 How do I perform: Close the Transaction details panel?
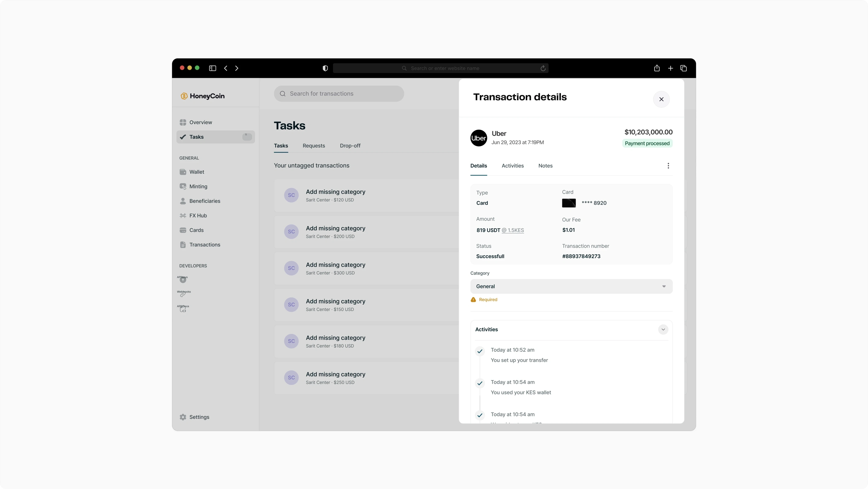[x=661, y=99]
